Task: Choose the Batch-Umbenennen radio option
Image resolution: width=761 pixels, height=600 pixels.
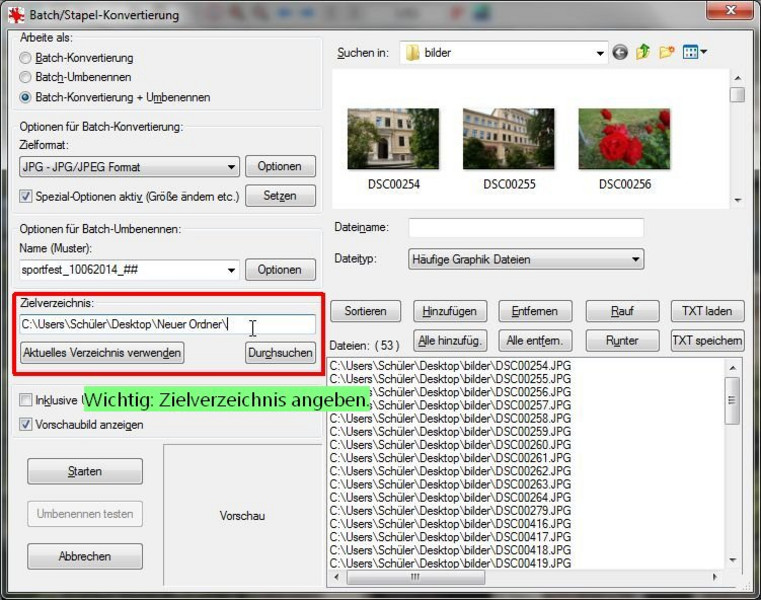Action: tap(26, 78)
